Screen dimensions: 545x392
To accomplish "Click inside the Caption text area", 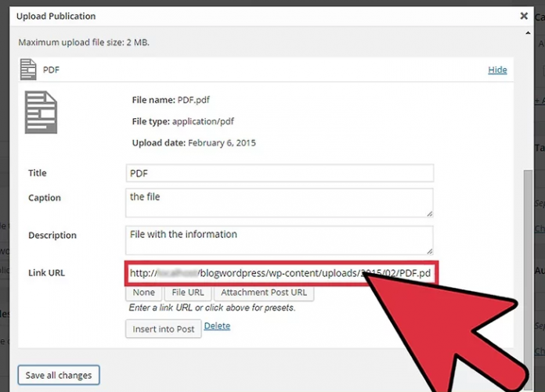I will (279, 202).
